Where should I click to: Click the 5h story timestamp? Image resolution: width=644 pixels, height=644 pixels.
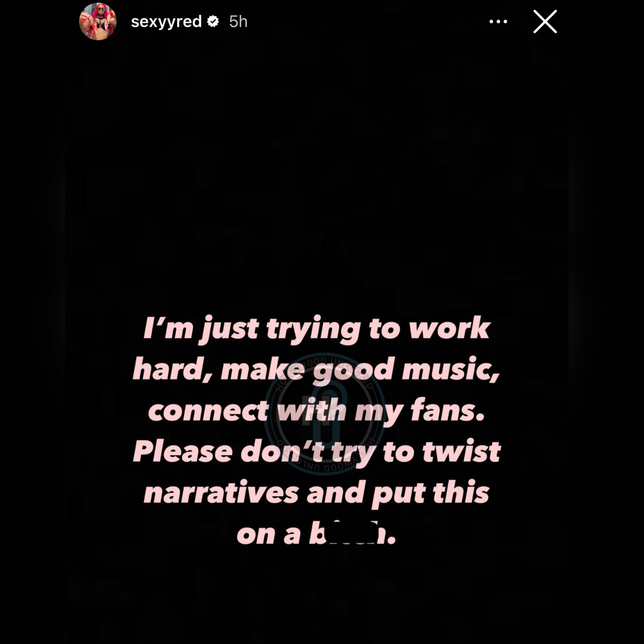tap(238, 22)
